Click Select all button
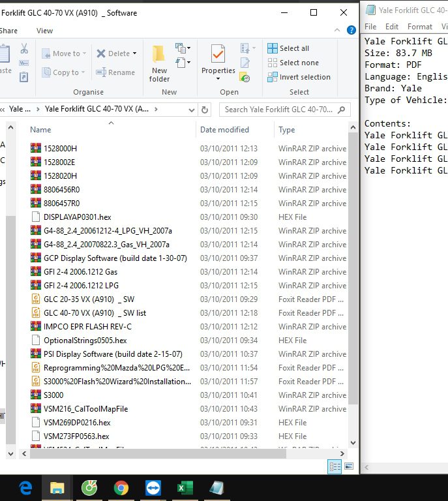Screen dimensions: 448x501 pyautogui.click(x=288, y=48)
